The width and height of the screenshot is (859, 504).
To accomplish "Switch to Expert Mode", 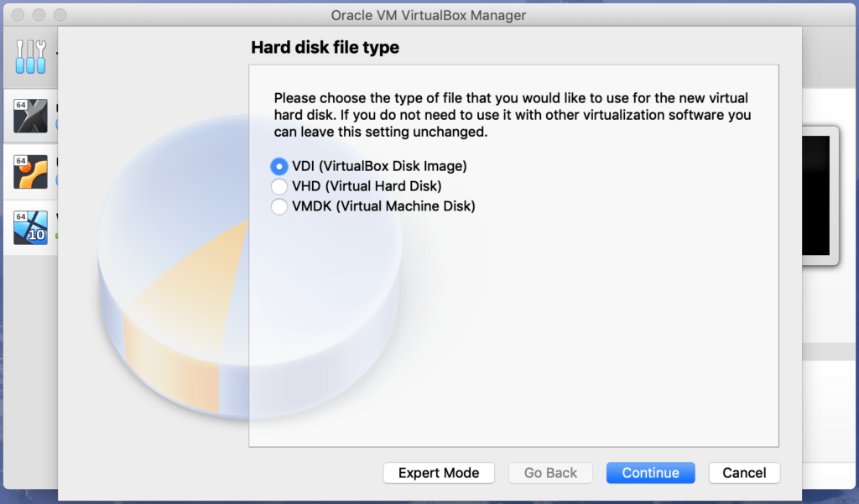I will (439, 473).
